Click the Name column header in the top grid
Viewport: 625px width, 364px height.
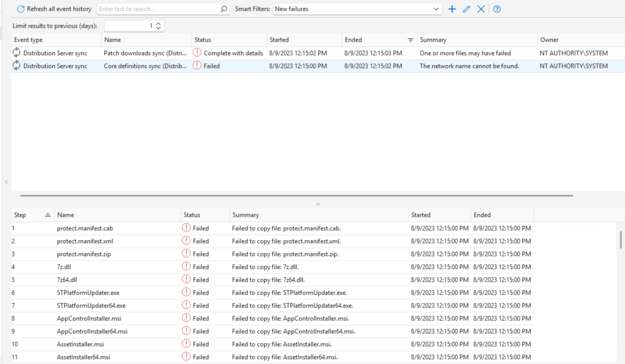[x=113, y=40]
